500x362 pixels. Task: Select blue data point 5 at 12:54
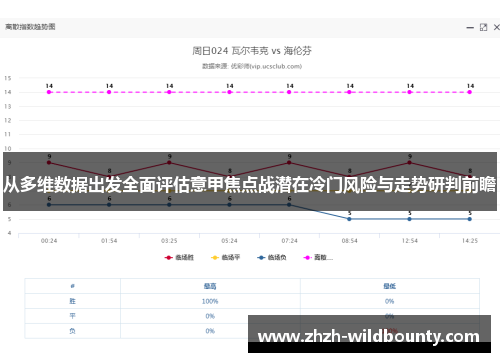point(410,219)
